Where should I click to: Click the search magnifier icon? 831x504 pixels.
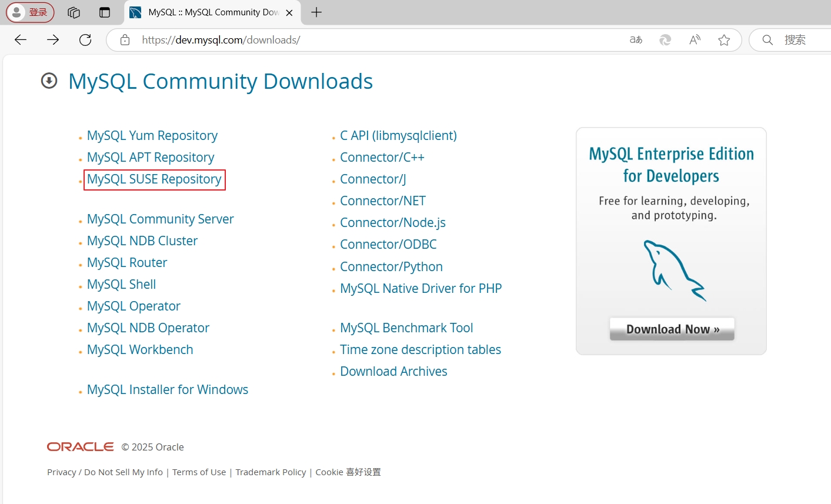[x=767, y=40]
